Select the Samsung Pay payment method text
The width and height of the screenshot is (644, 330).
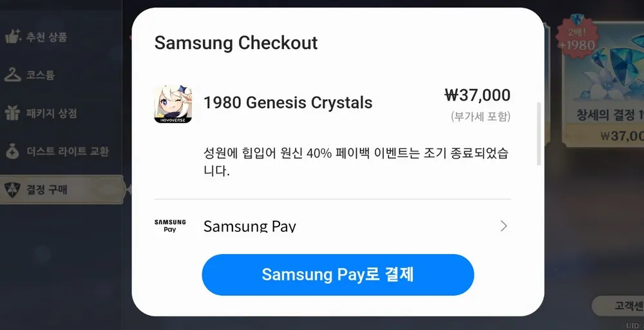pos(250,226)
